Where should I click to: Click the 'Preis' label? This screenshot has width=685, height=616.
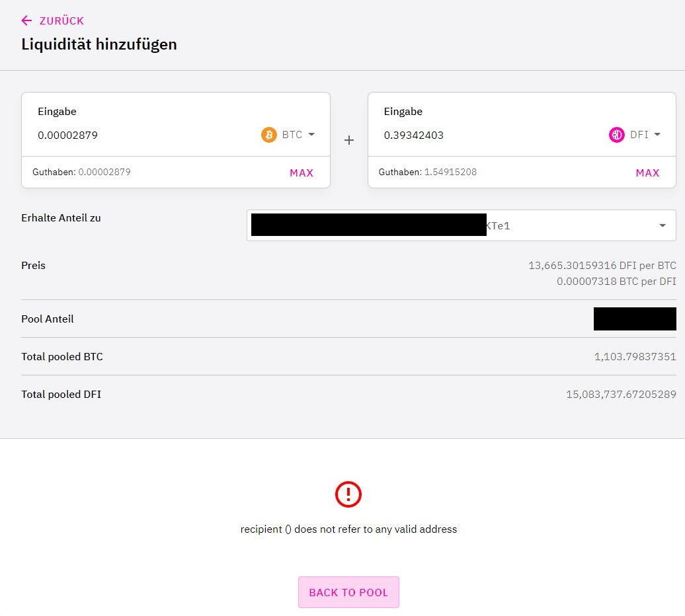[x=33, y=266]
